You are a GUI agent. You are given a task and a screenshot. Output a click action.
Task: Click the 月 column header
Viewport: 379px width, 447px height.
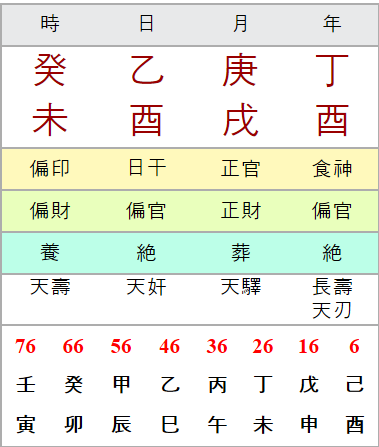click(240, 24)
